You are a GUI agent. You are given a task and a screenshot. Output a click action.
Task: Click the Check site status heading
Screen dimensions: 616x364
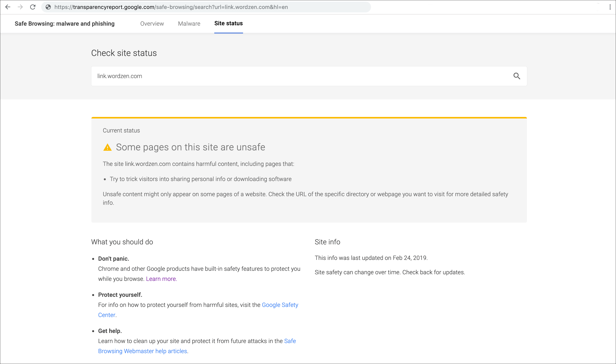point(124,53)
